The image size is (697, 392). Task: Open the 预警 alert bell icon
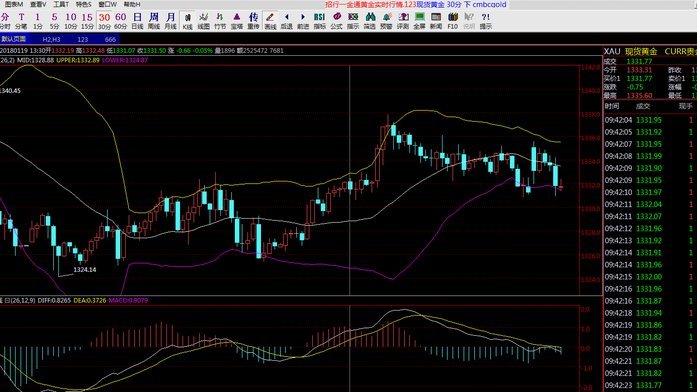(x=386, y=21)
